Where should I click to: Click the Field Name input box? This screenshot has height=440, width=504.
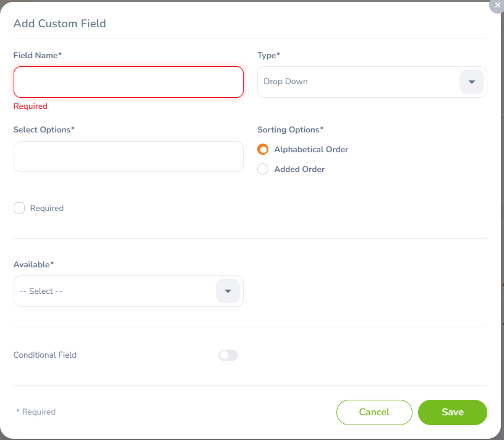(128, 82)
